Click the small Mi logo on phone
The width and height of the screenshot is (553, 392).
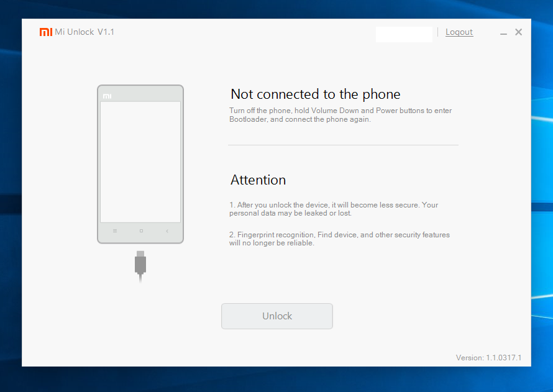pos(107,96)
